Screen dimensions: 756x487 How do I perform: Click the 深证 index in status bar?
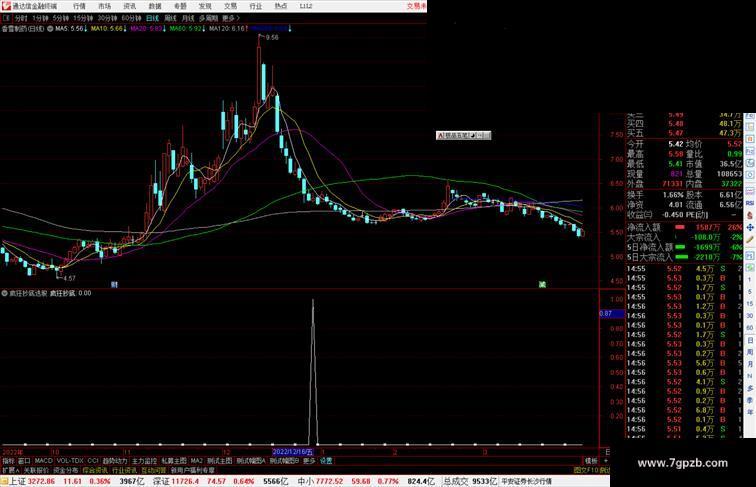tap(161, 481)
